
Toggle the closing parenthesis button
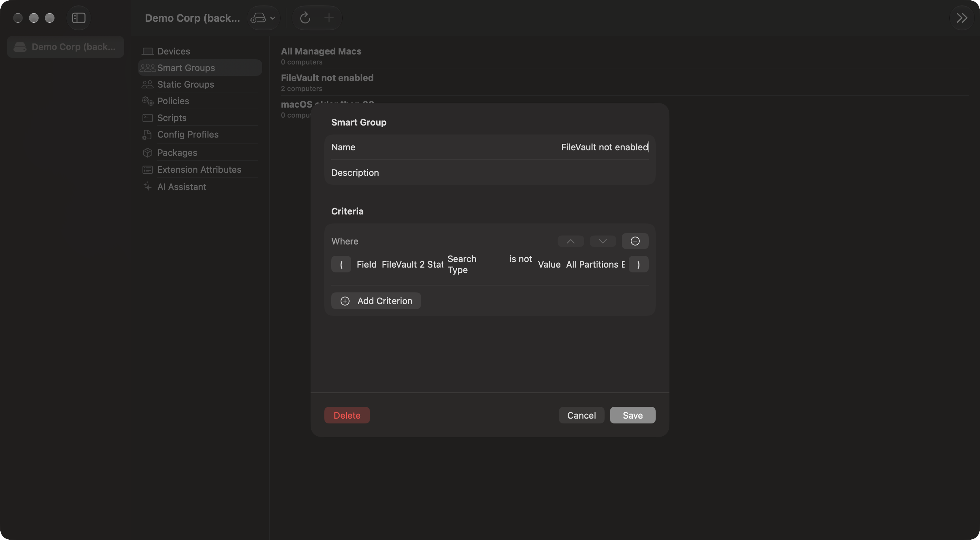coord(638,264)
